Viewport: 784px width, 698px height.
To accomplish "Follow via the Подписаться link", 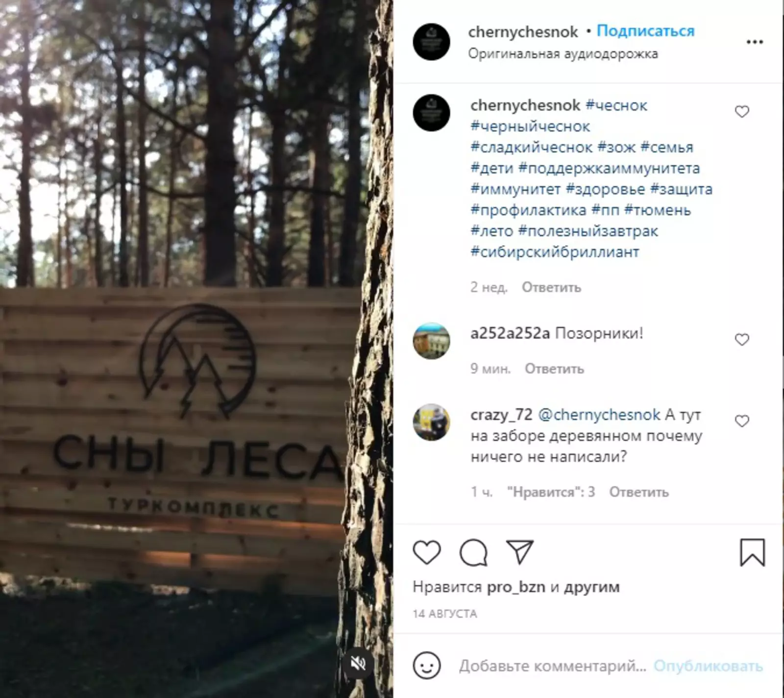I will (645, 31).
